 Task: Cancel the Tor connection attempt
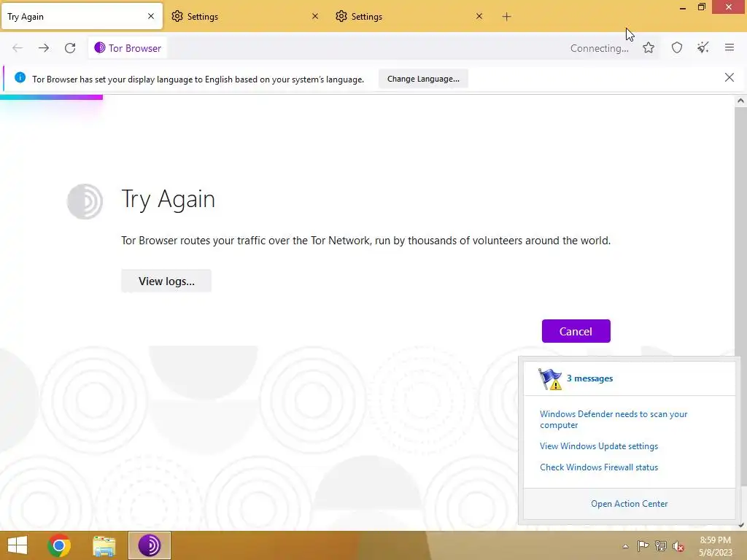(x=576, y=332)
